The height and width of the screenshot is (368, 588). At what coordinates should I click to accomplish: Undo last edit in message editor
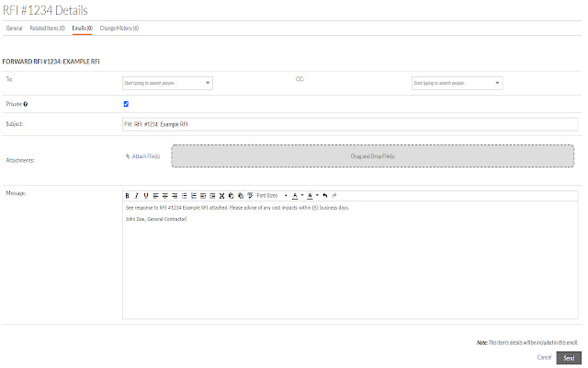tap(324, 196)
